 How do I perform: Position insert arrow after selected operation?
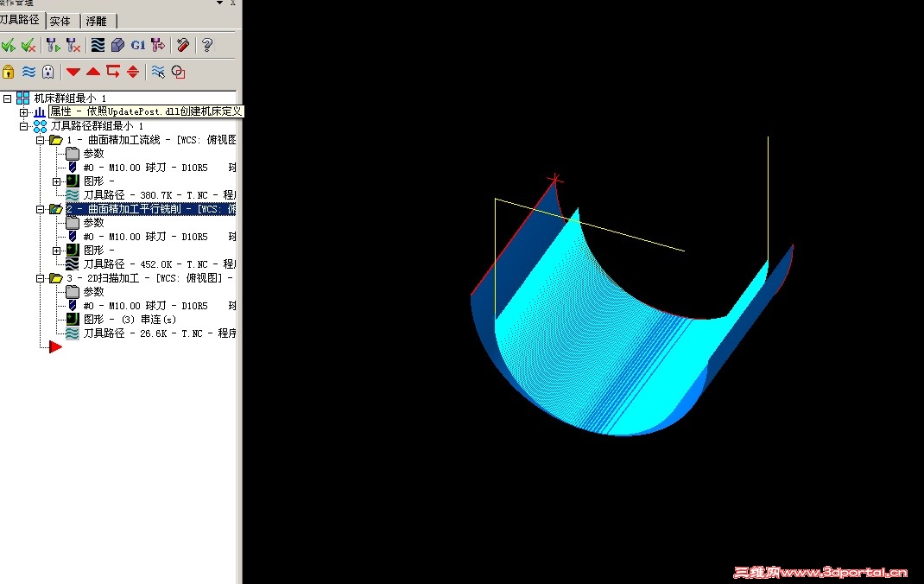[x=113, y=72]
